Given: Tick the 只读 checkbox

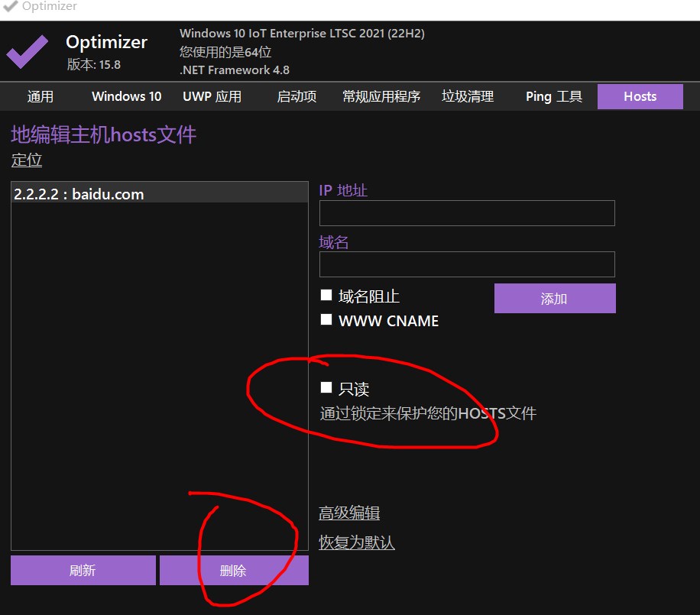Looking at the screenshot, I should [x=326, y=387].
